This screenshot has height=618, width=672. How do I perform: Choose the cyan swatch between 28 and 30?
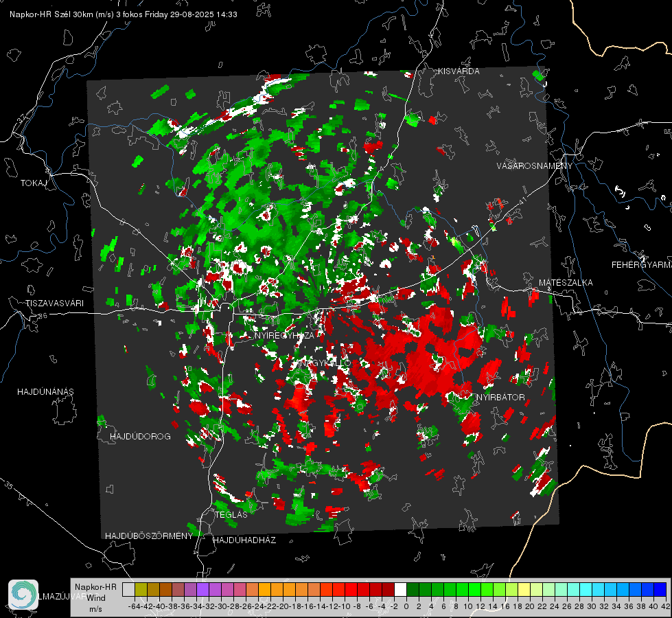point(586,589)
